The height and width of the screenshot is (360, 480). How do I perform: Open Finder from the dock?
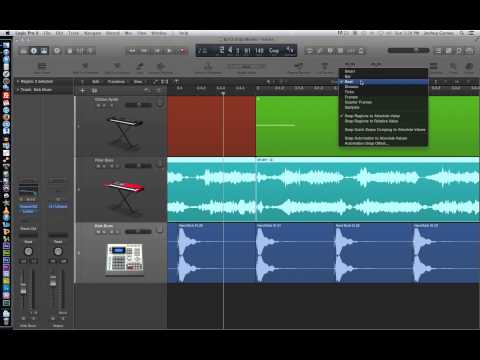(6, 45)
